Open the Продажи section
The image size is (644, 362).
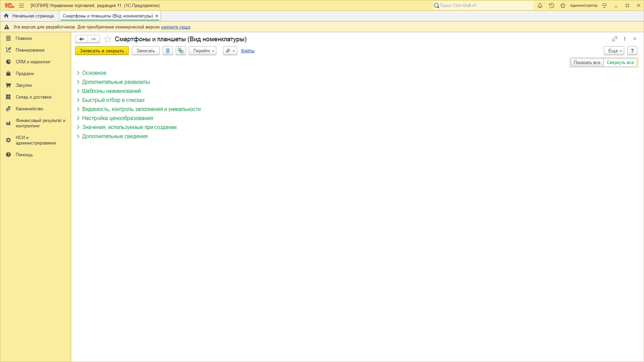pyautogui.click(x=35, y=73)
